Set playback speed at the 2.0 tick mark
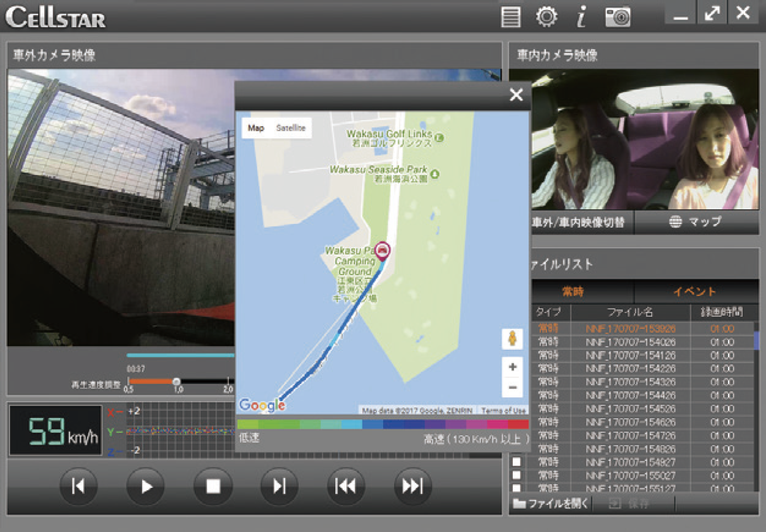The image size is (766, 532). tap(228, 381)
